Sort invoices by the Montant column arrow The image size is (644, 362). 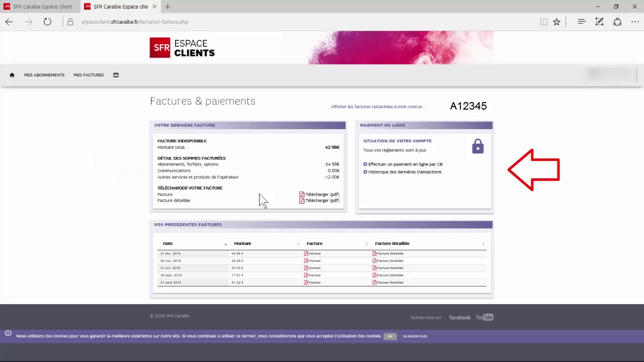(x=298, y=243)
